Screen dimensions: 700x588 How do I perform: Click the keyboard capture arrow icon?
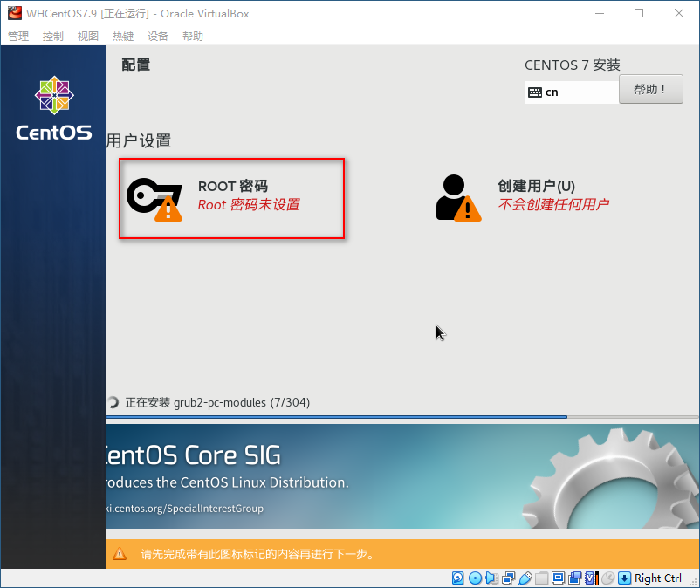point(624,578)
